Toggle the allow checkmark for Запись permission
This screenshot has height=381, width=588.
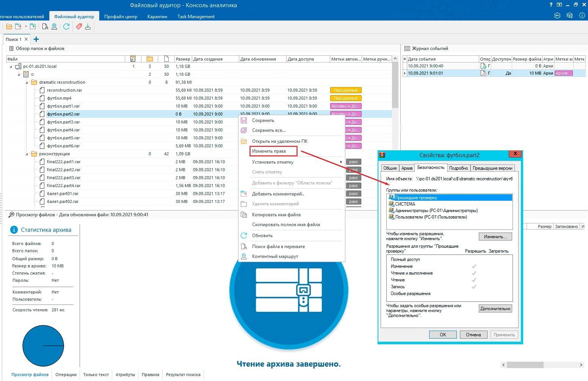click(474, 287)
